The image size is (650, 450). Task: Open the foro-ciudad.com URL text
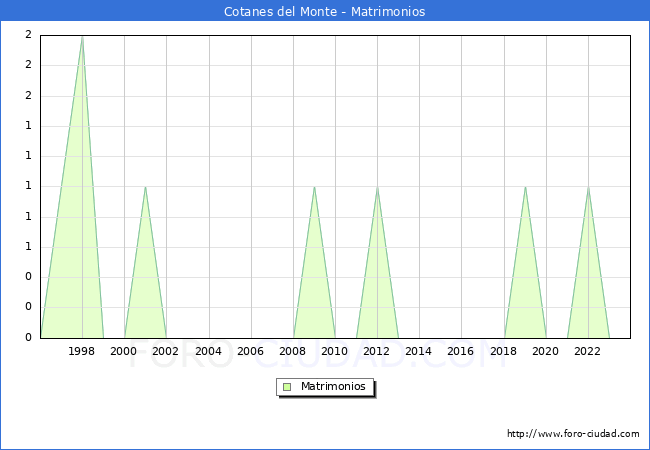click(x=573, y=434)
